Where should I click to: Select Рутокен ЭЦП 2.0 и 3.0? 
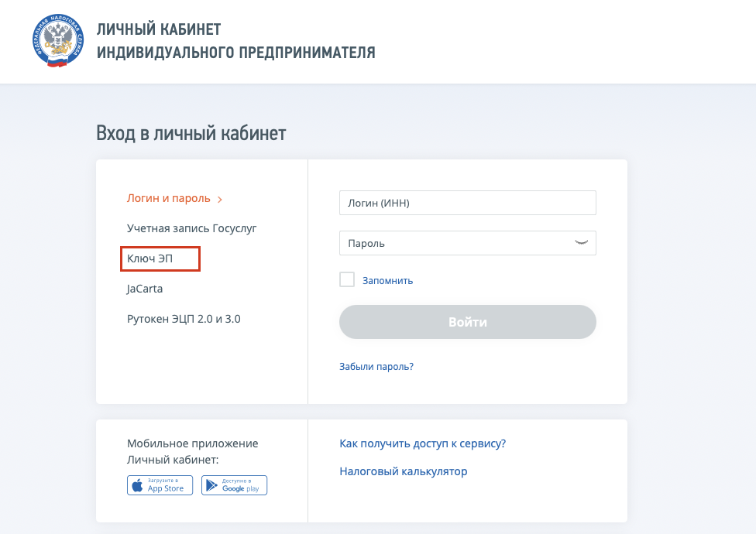[184, 319]
